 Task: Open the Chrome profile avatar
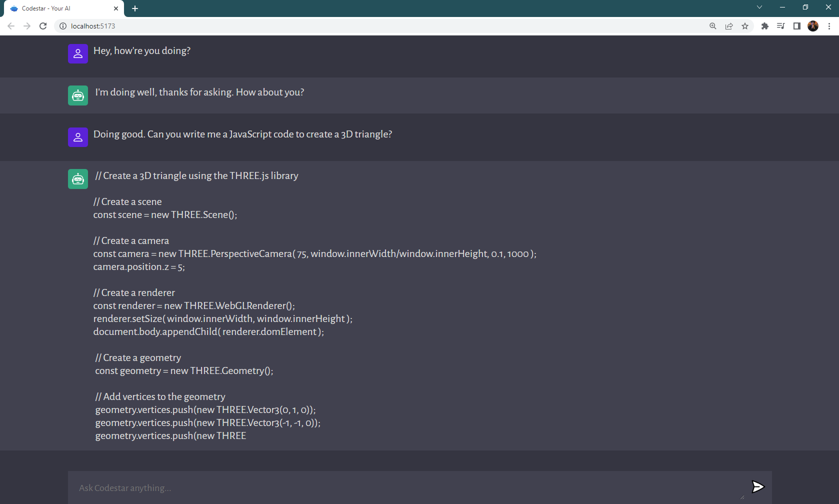tap(813, 26)
